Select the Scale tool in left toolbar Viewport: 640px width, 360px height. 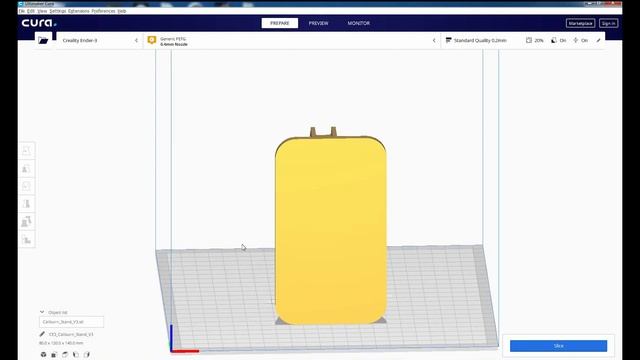point(27,169)
